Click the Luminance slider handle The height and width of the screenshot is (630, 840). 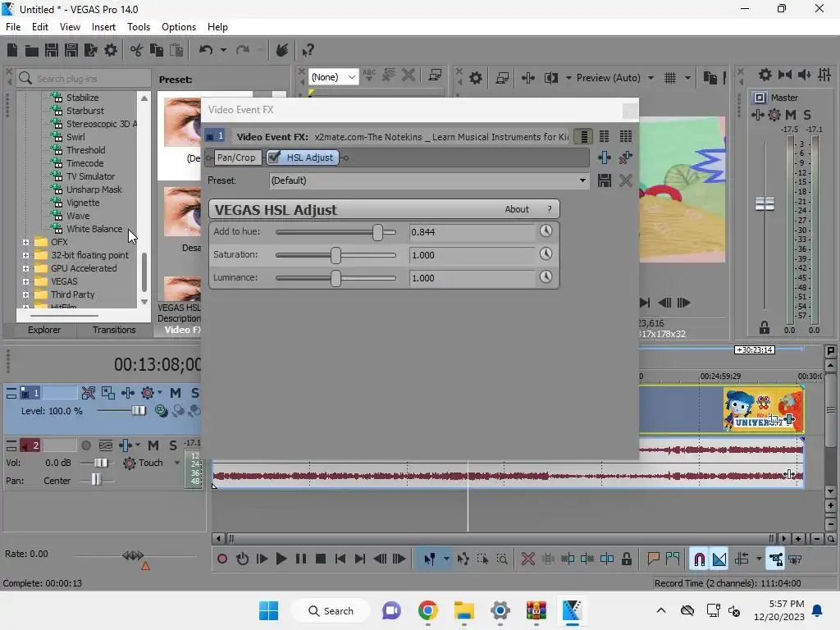(336, 278)
